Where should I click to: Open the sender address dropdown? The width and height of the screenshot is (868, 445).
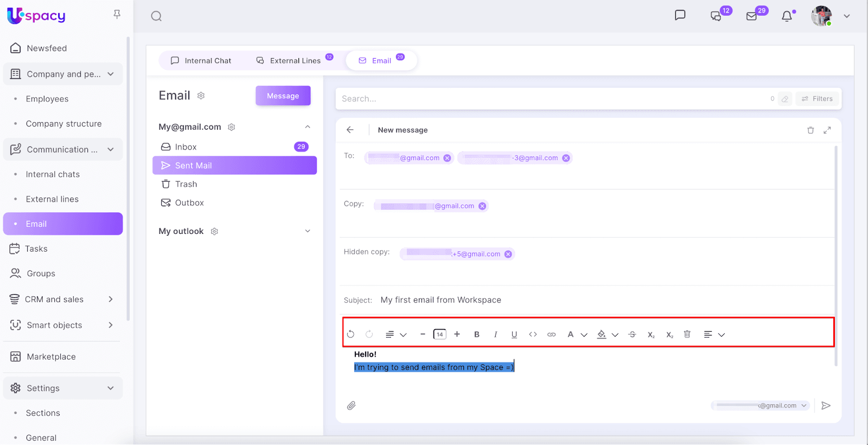pyautogui.click(x=804, y=406)
